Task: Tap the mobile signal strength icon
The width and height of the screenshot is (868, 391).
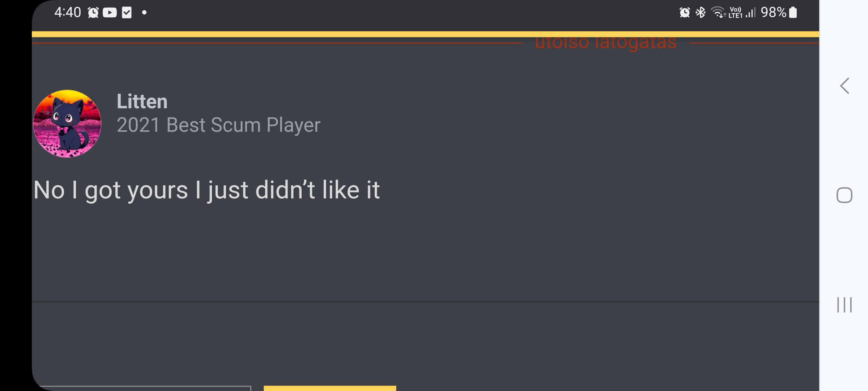Action: pos(751,13)
